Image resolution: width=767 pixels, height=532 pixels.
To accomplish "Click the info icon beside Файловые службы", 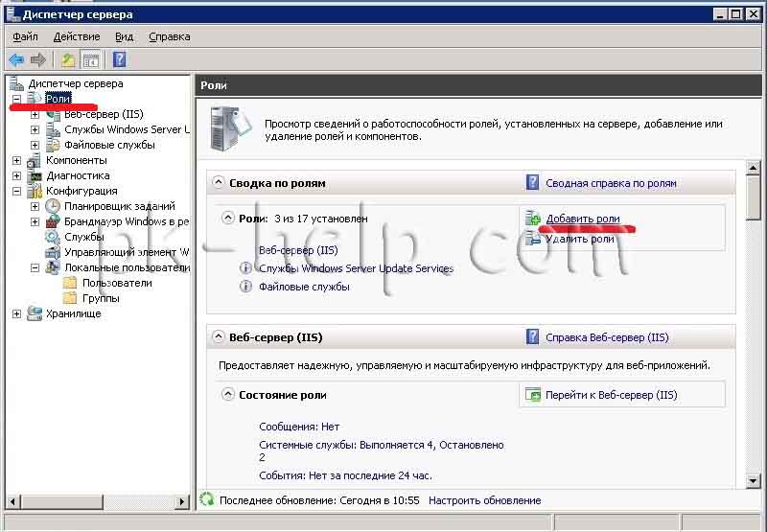I will pos(245,287).
